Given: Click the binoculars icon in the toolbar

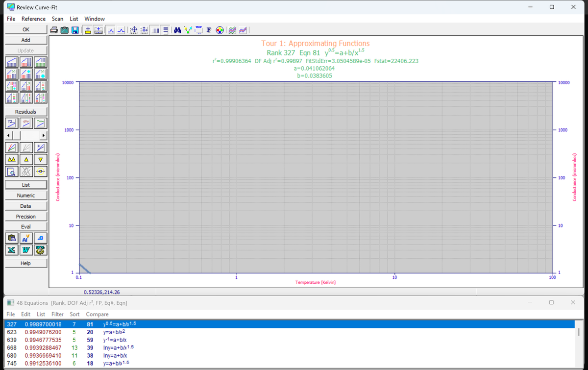Looking at the screenshot, I should (178, 30).
